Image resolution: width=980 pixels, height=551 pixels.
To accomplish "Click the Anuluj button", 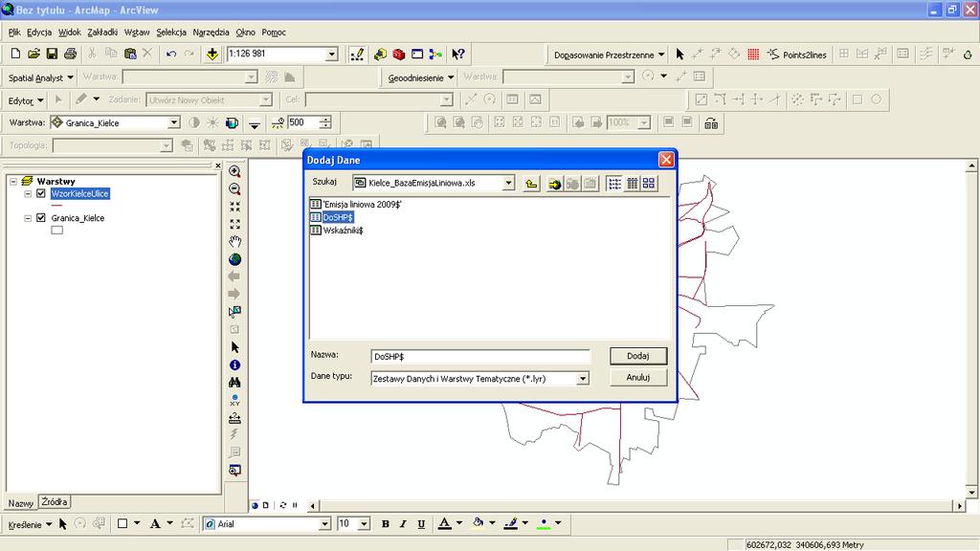I will click(x=638, y=377).
